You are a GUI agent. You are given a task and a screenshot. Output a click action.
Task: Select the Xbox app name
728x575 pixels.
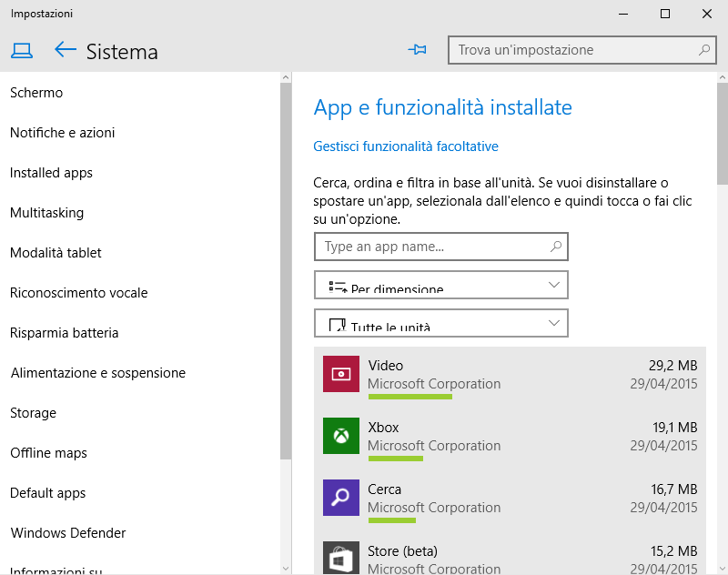383,428
